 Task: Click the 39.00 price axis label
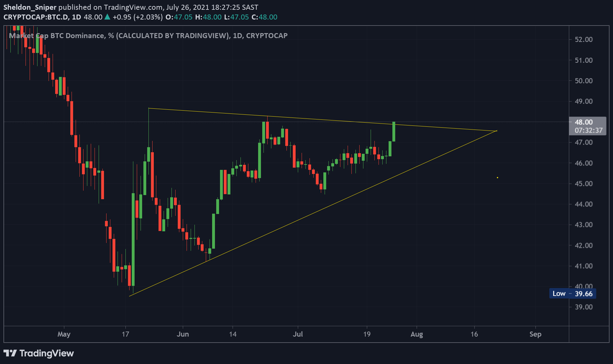[584, 307]
